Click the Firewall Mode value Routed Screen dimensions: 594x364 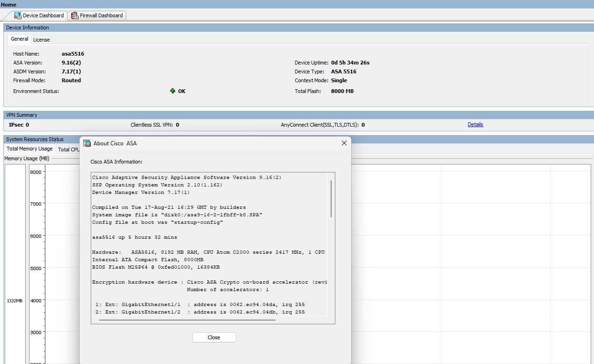click(71, 80)
